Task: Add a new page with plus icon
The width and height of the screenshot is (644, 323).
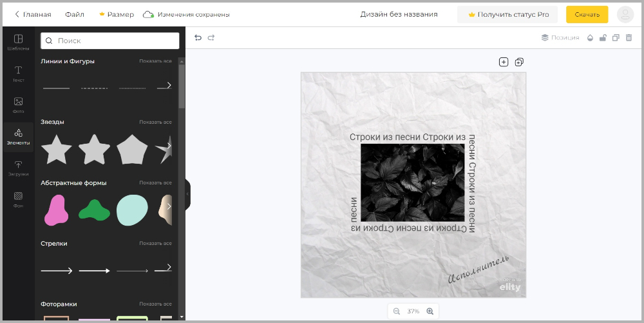Action: click(504, 62)
